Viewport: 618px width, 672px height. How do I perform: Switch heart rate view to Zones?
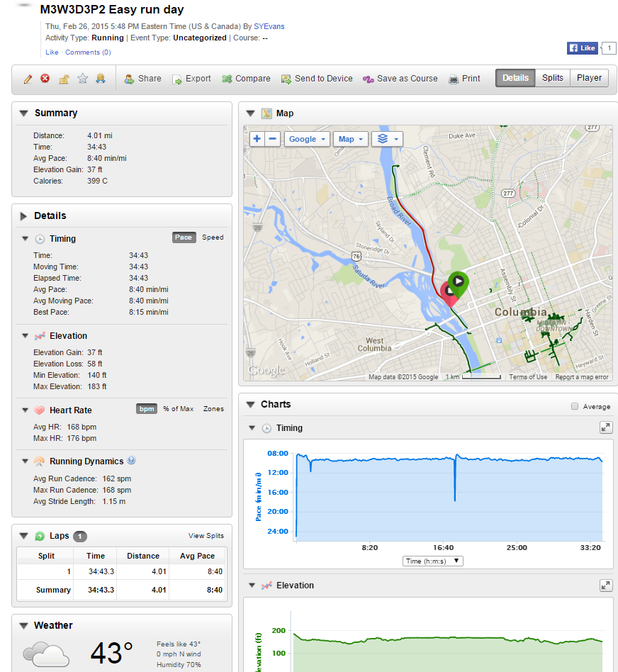[213, 409]
